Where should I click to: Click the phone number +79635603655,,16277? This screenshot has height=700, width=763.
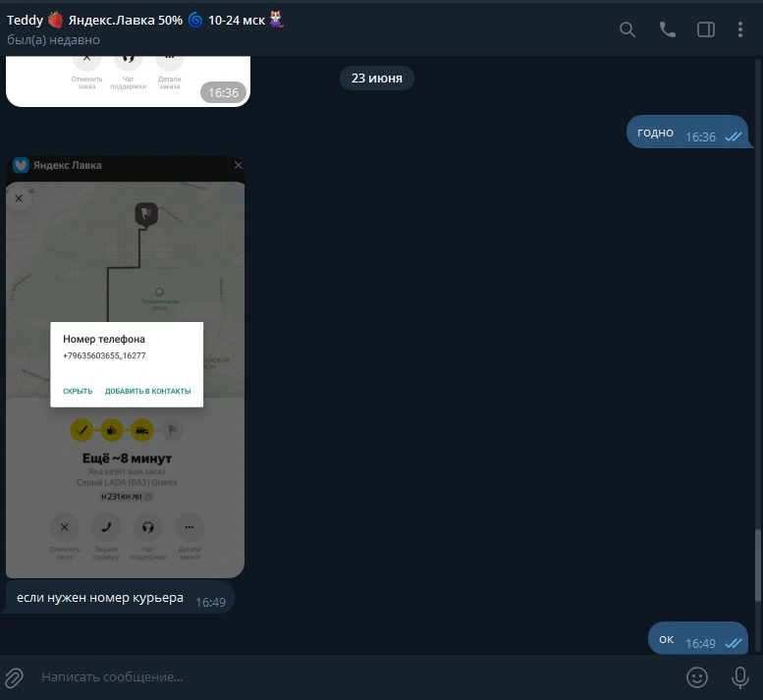(104, 355)
